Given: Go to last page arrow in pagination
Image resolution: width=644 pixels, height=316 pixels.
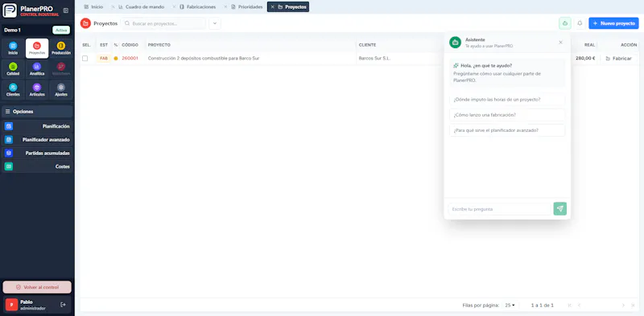Looking at the screenshot, I should click(634, 306).
